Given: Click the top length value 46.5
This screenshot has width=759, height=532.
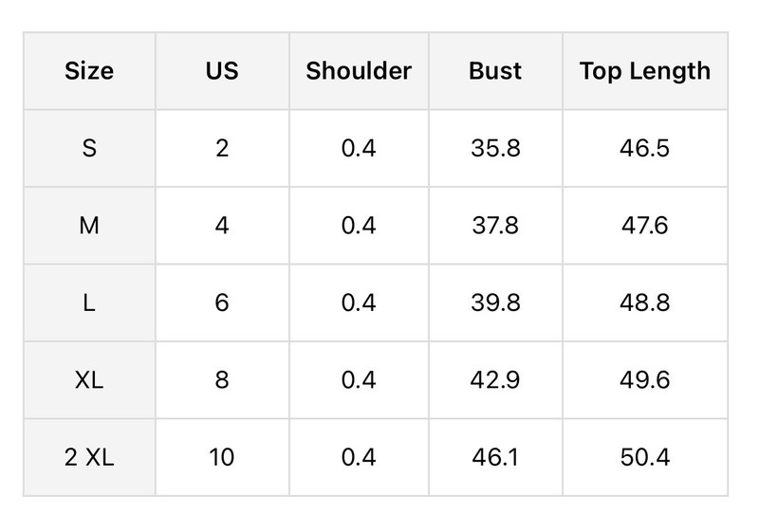Looking at the screenshot, I should point(645,148).
